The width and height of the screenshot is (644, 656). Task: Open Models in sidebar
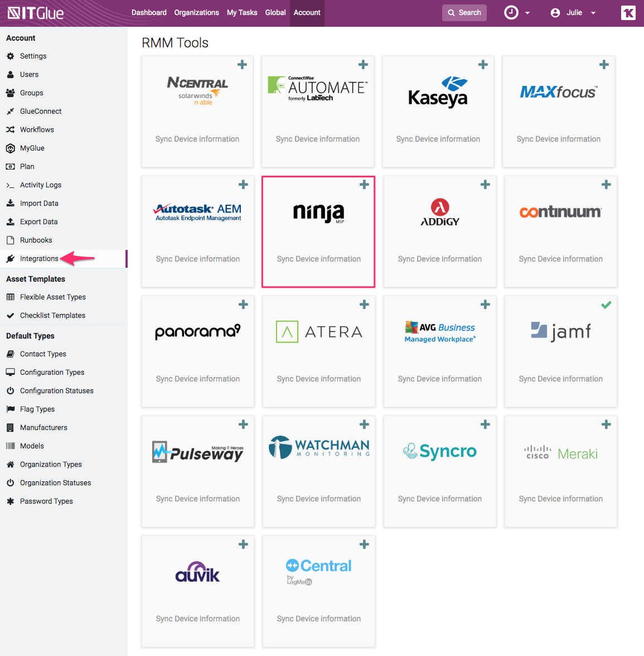point(32,446)
